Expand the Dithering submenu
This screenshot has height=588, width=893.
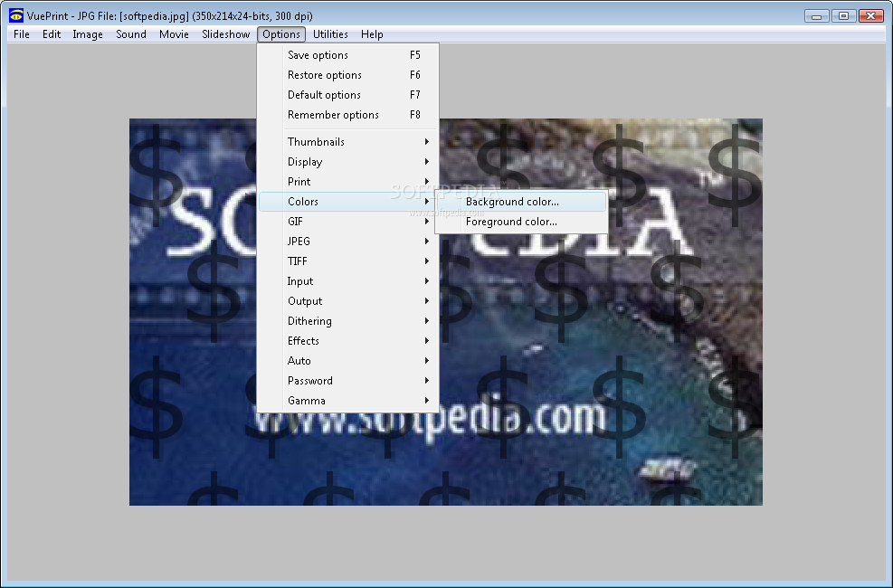pyautogui.click(x=348, y=321)
